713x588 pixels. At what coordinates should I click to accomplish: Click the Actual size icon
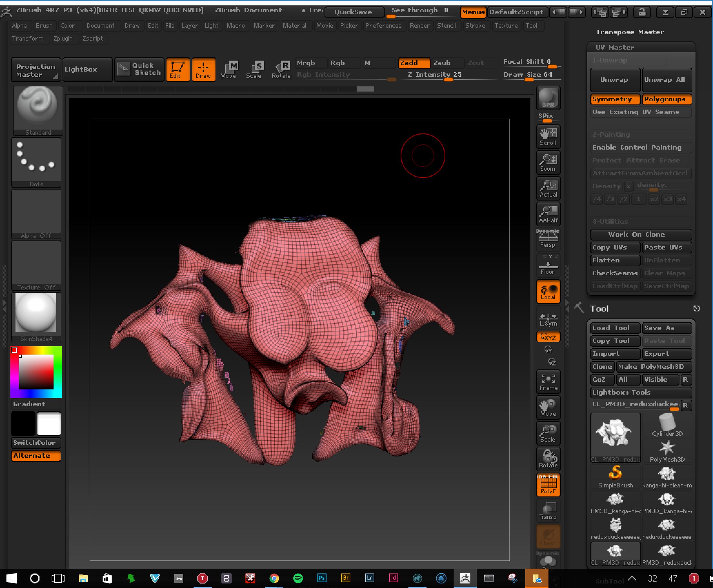pos(548,188)
